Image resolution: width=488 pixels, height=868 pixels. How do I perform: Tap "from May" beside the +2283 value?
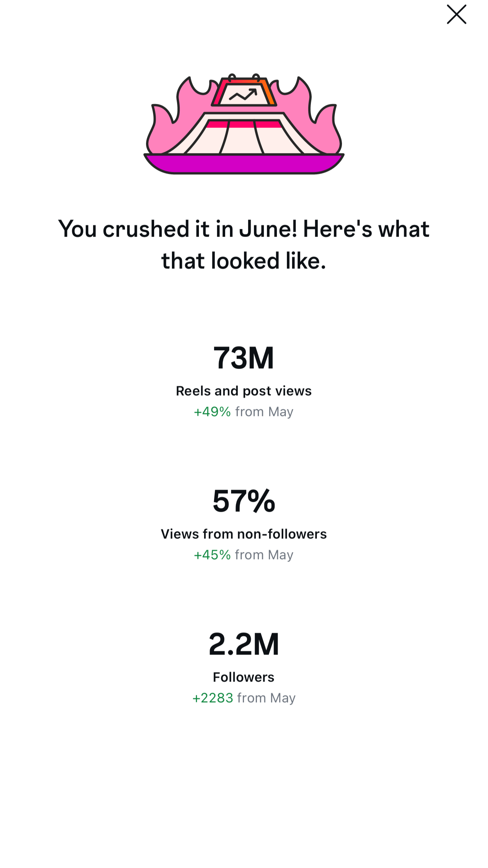[266, 698]
